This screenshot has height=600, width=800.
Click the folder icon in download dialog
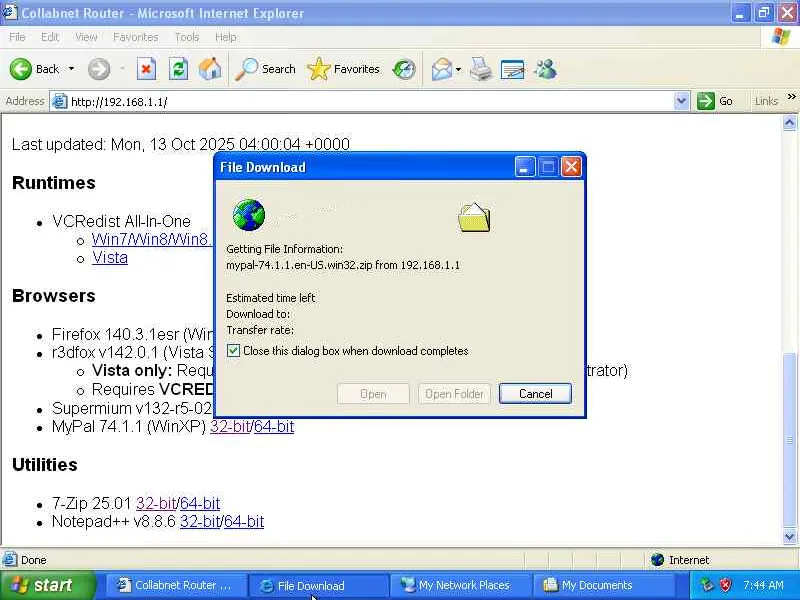474,217
